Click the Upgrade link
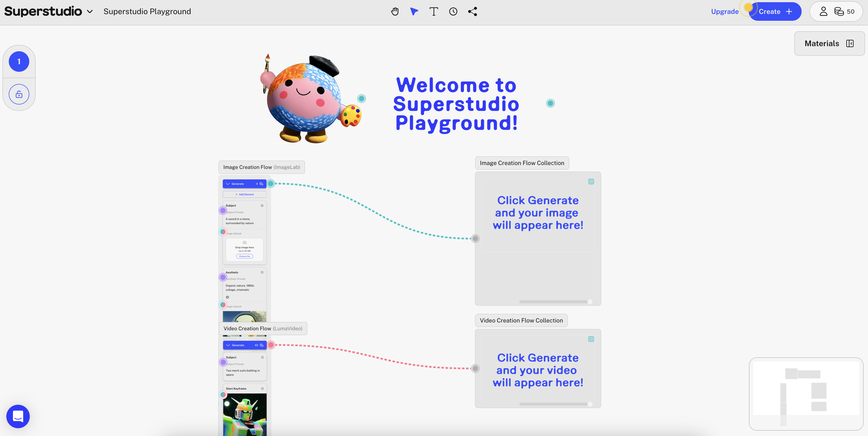The image size is (868, 436). (725, 11)
